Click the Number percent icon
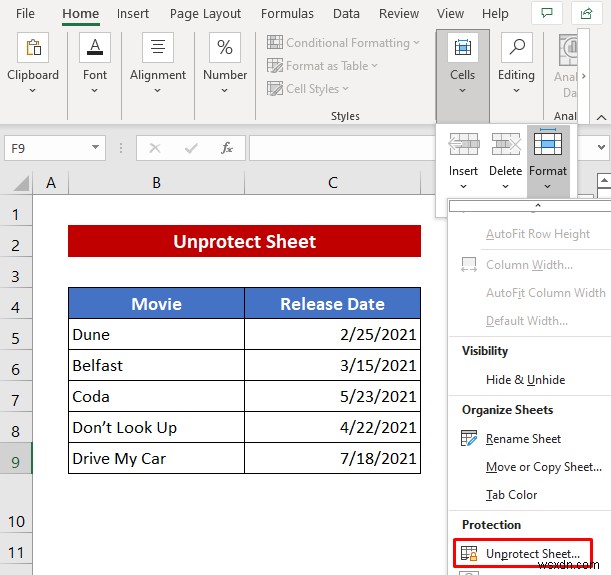Viewport: 611px width, 575px height. point(225,48)
